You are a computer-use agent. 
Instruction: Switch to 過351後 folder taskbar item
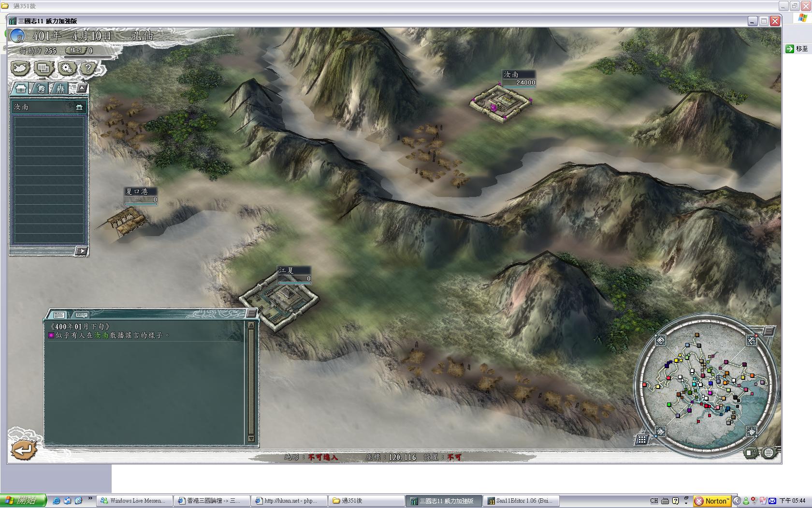click(x=366, y=501)
